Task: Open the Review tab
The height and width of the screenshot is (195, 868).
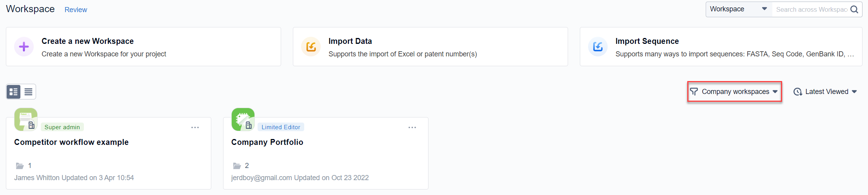Action: pyautogui.click(x=76, y=10)
